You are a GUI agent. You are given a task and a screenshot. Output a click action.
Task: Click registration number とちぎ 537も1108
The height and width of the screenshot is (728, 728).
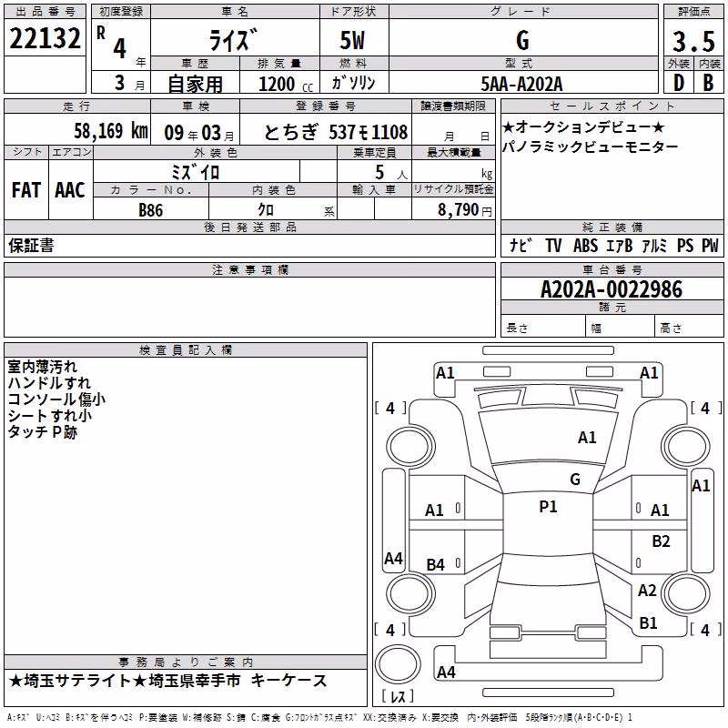[x=336, y=132]
